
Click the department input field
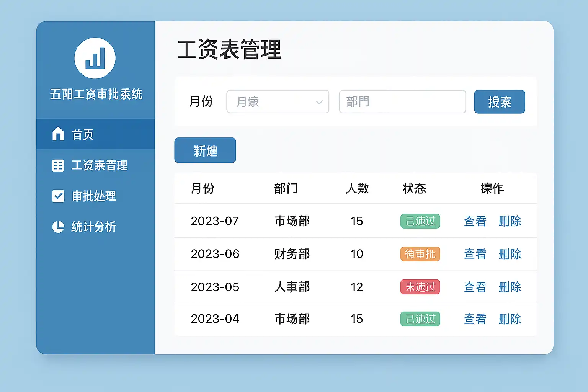pyautogui.click(x=402, y=102)
